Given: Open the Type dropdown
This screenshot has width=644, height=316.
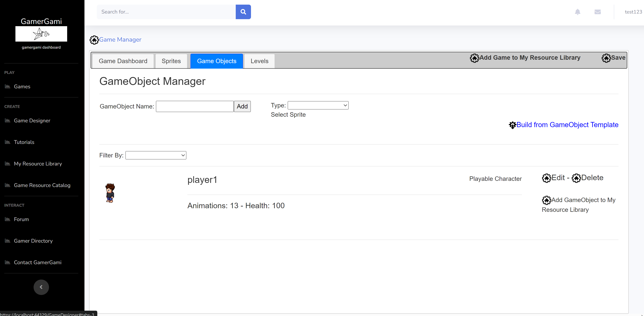Looking at the screenshot, I should [318, 105].
